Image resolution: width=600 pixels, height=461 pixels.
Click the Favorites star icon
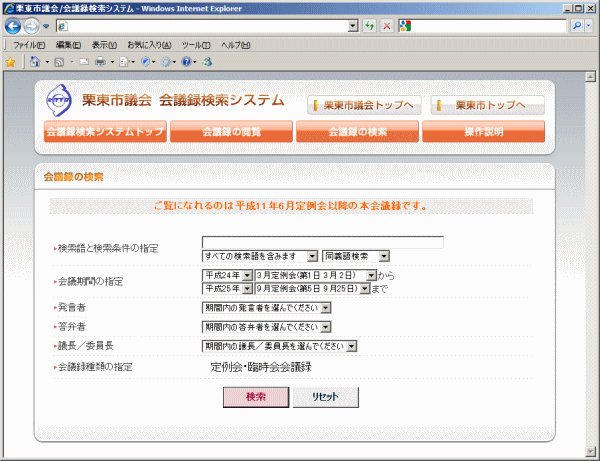point(10,62)
